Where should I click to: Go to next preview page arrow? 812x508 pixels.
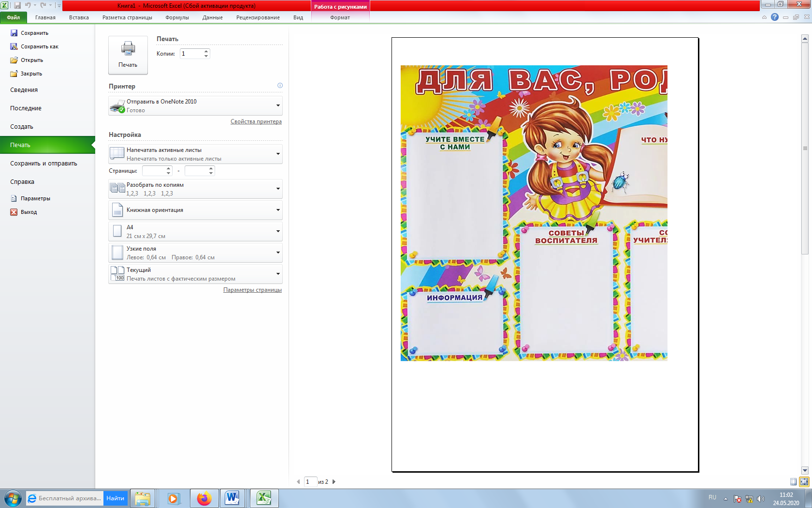click(334, 482)
